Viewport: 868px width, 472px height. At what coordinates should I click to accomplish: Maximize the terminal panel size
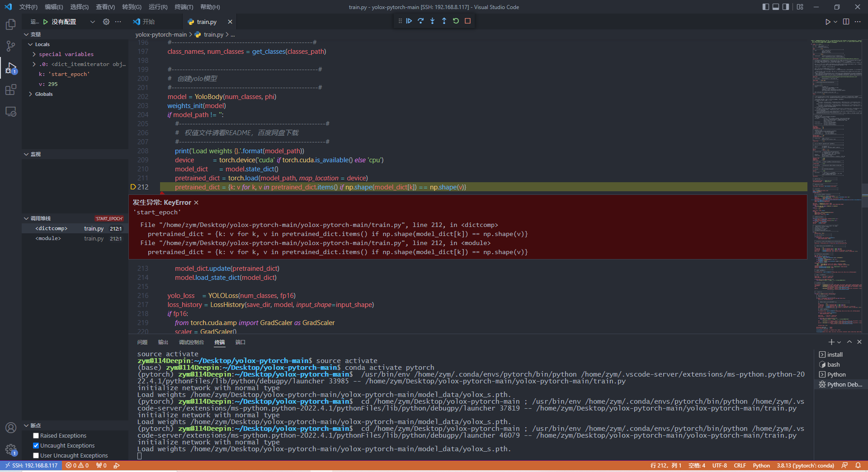849,342
